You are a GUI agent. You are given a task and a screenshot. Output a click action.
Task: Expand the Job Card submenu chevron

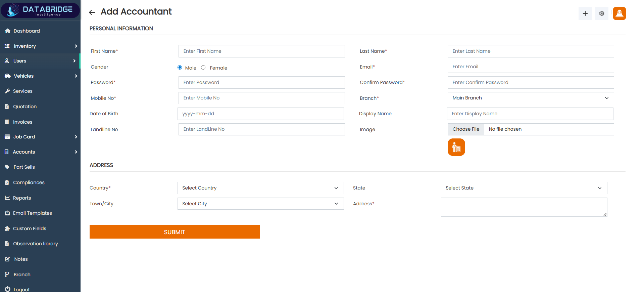pos(76,137)
